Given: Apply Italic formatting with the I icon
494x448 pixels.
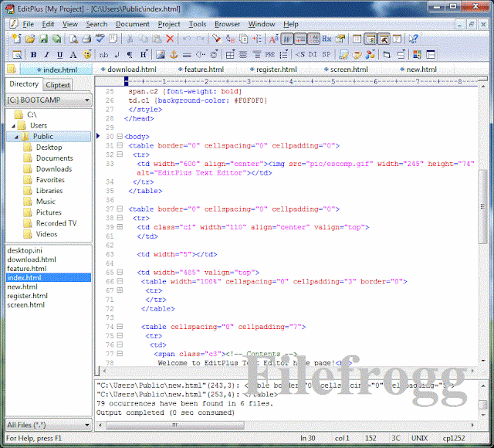Looking at the screenshot, I should pyautogui.click(x=46, y=55).
